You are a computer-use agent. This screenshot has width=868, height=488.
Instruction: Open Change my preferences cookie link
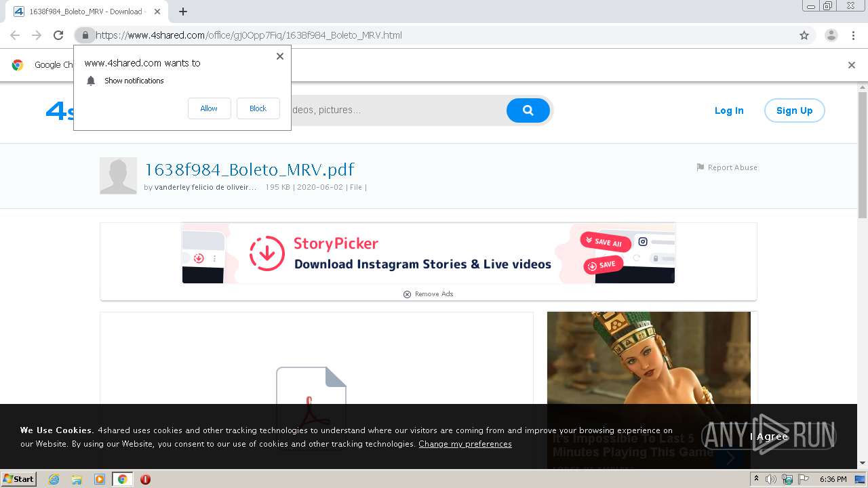pos(465,444)
